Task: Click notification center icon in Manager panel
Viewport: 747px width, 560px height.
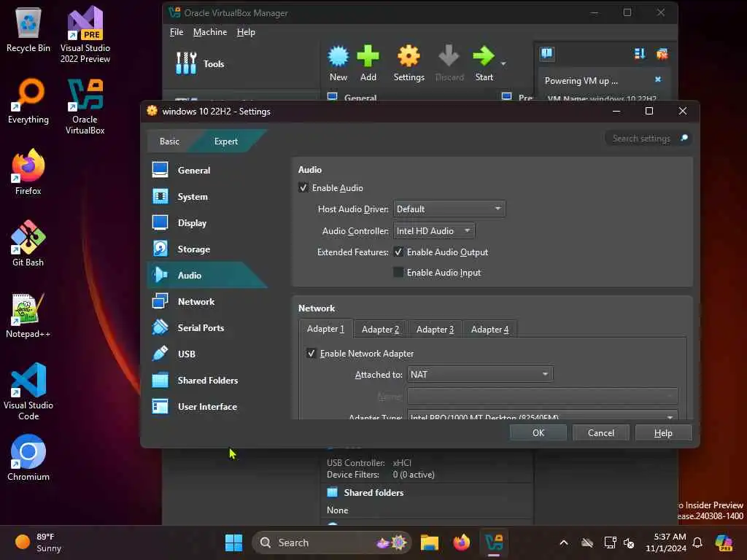Action: point(546,53)
